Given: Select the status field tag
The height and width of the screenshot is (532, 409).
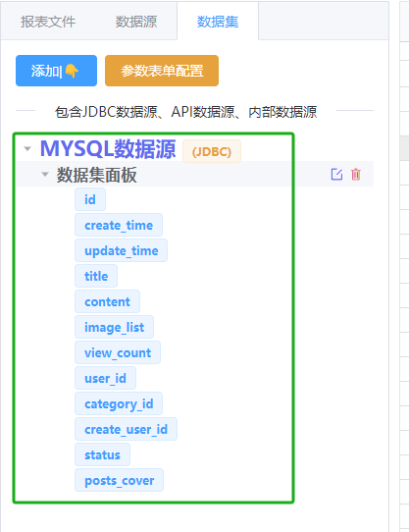Looking at the screenshot, I should [102, 454].
